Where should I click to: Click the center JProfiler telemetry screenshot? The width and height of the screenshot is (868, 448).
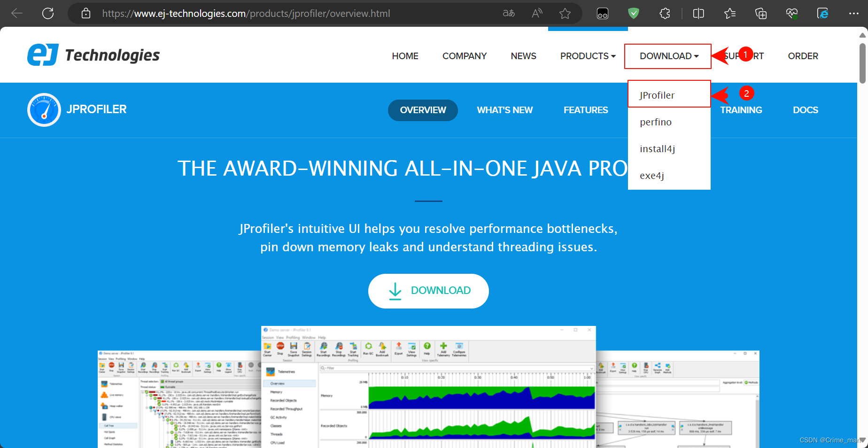[428, 386]
